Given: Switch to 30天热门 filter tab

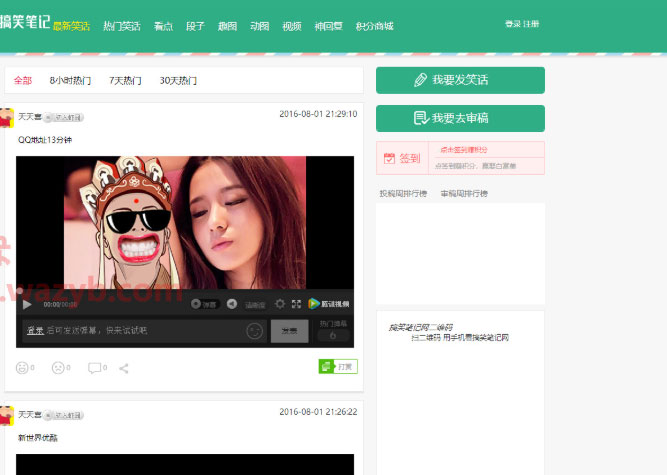Looking at the screenshot, I should pyautogui.click(x=178, y=81).
